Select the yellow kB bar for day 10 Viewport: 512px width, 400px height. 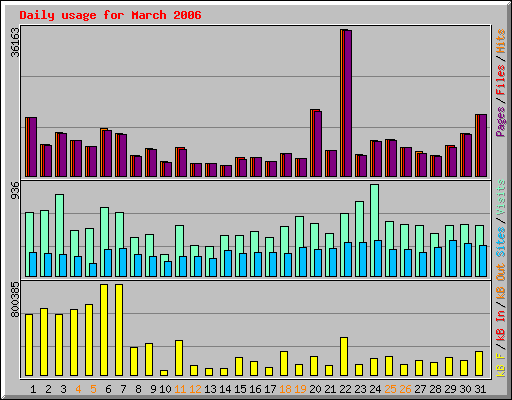point(164,373)
